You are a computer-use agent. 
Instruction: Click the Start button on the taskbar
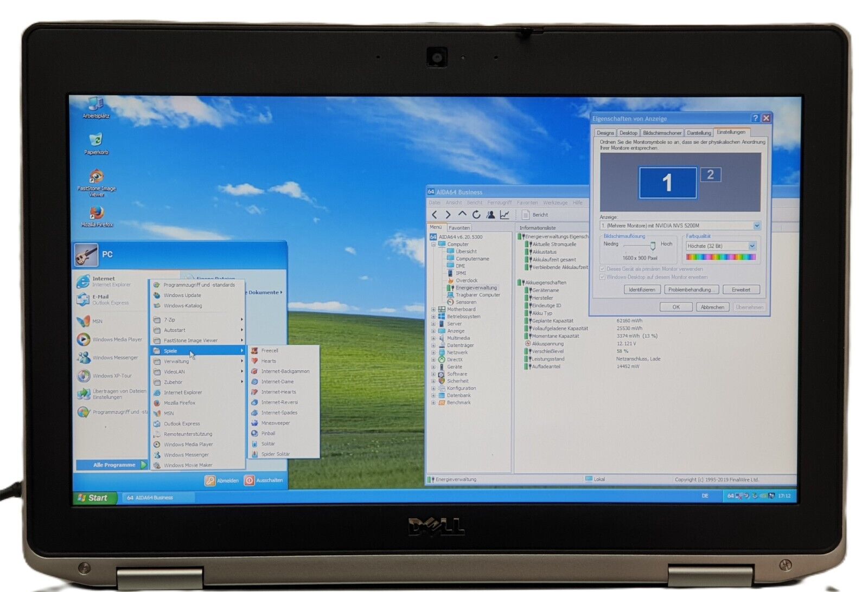(95, 498)
